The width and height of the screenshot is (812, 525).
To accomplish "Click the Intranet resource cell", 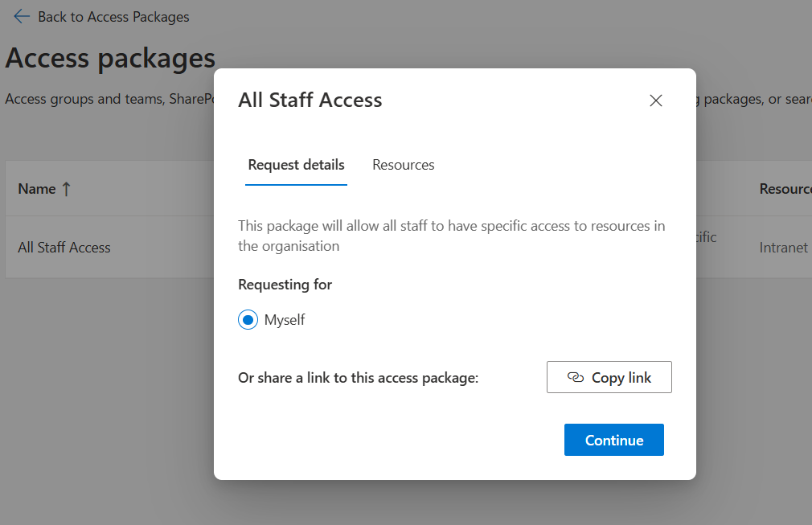I will coord(784,248).
